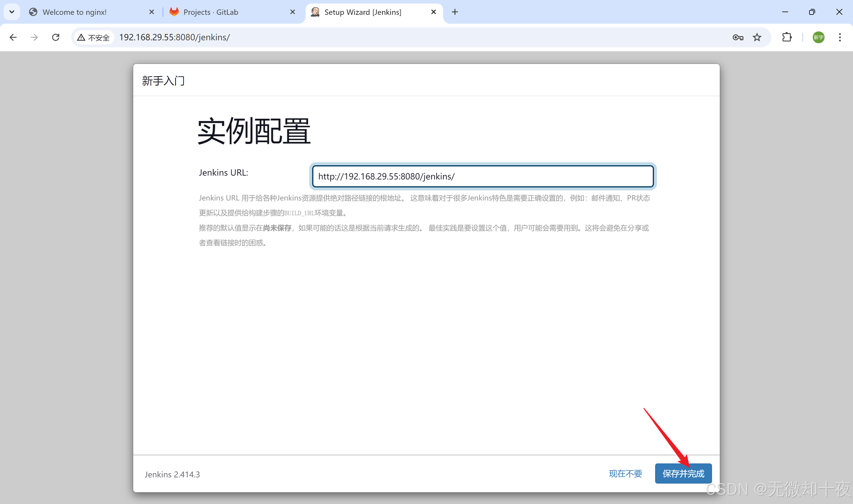Expand the tab search dropdown
Image resolution: width=853 pixels, height=504 pixels.
click(x=12, y=12)
